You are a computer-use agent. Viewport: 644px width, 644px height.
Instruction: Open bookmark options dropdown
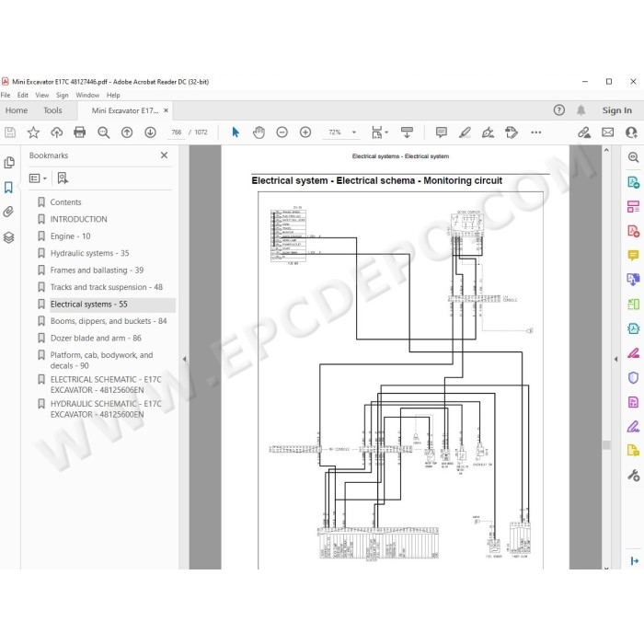tap(38, 178)
